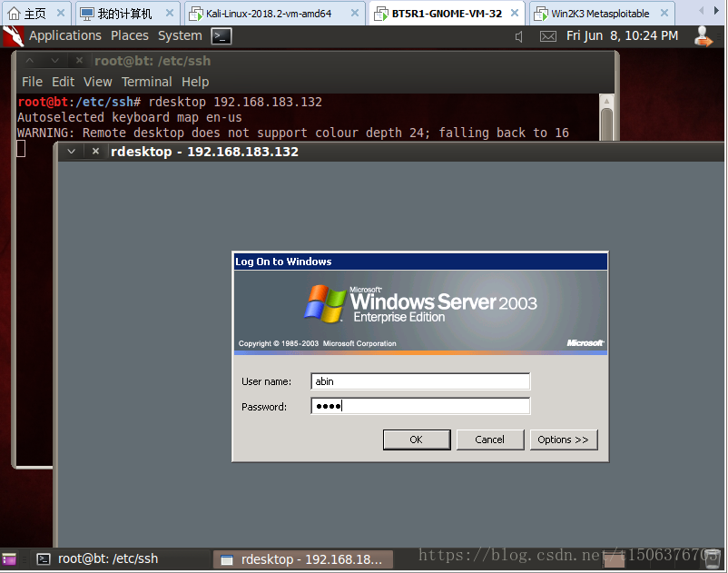Switch to 我的计算机 tab
This screenshot has width=728, height=573.
(x=127, y=14)
